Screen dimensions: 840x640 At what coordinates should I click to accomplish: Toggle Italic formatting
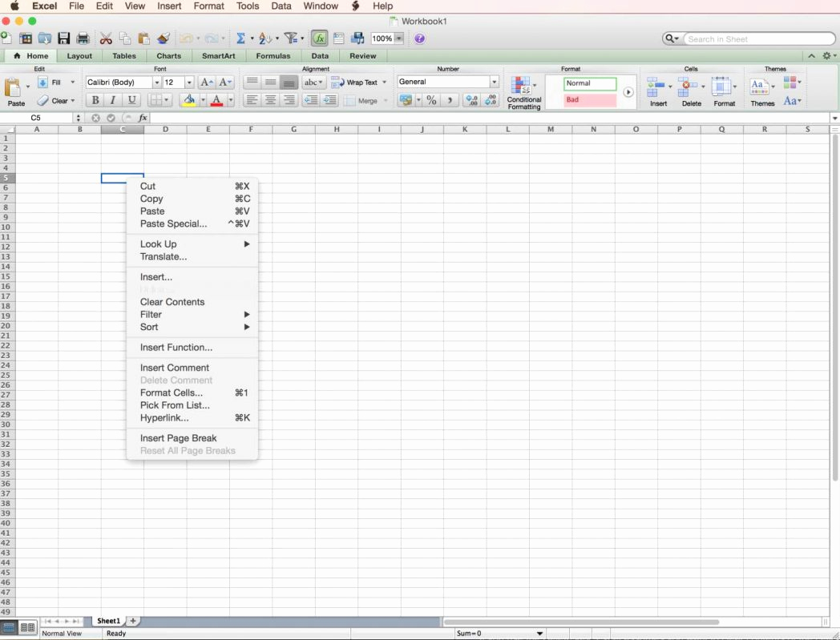[113, 100]
